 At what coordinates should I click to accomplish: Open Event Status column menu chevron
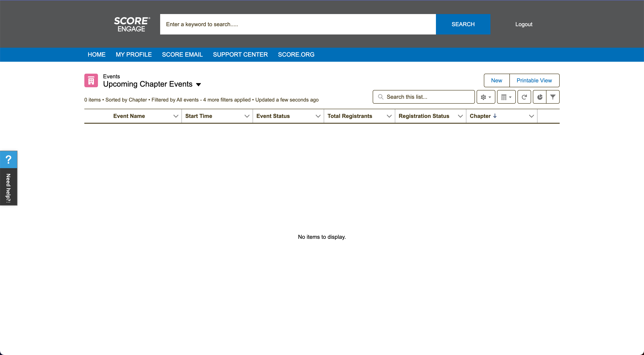coord(318,116)
